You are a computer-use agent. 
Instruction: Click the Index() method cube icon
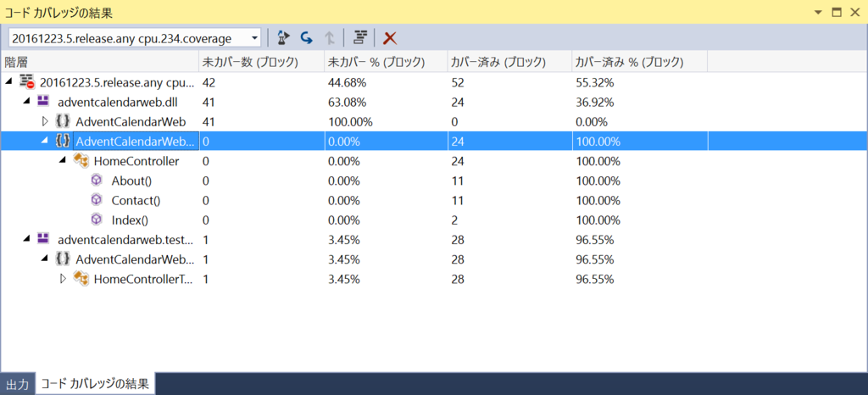coord(97,220)
